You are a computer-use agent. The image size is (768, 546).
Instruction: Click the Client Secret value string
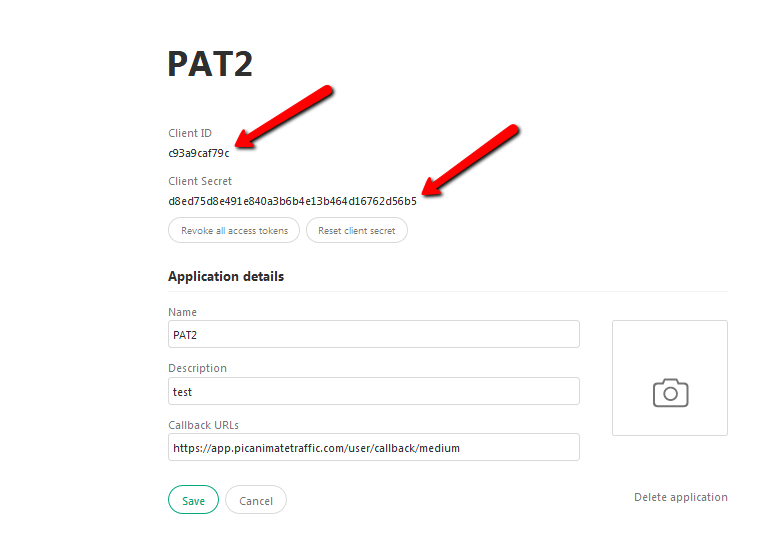tap(292, 201)
